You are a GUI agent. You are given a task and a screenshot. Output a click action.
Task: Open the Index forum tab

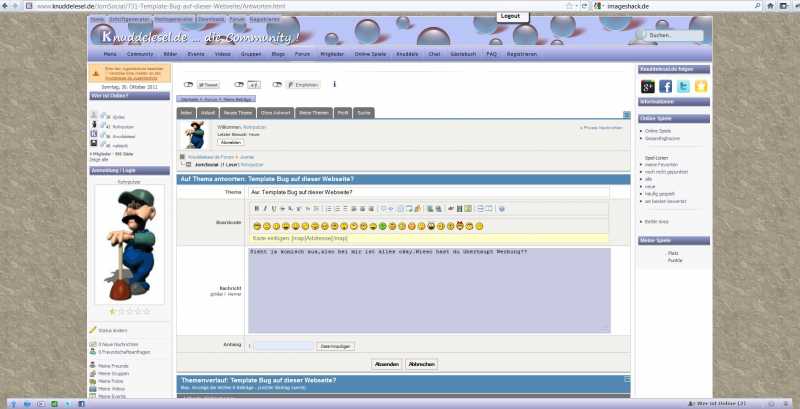186,113
